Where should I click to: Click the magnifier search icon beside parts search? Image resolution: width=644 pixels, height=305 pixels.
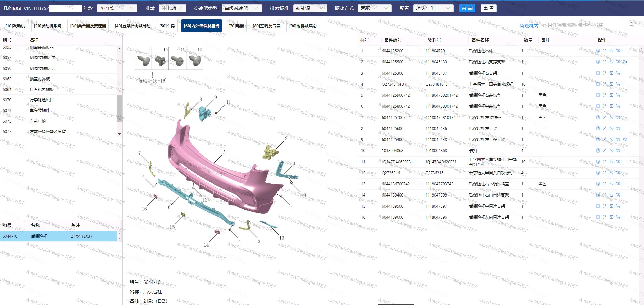632,25
